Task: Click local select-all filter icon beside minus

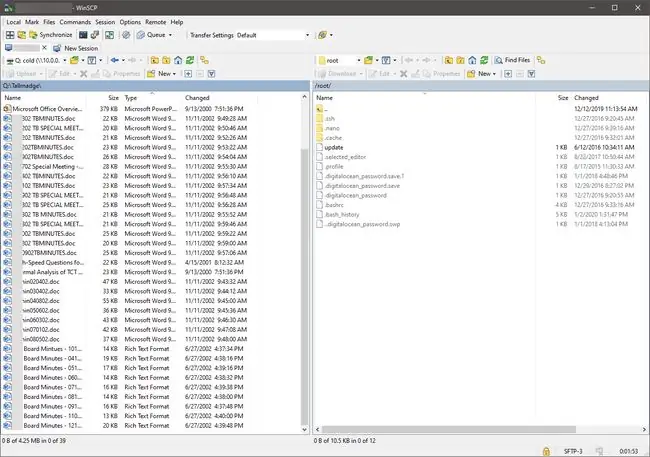Action: 211,74
